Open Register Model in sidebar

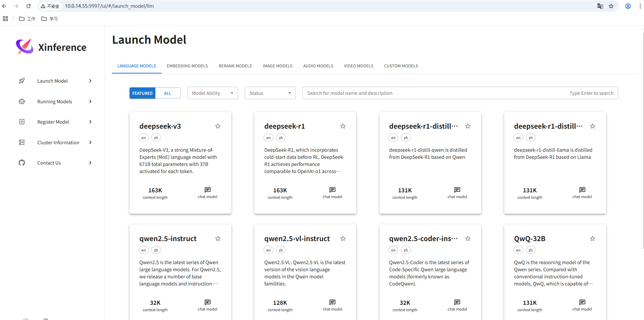(x=53, y=122)
